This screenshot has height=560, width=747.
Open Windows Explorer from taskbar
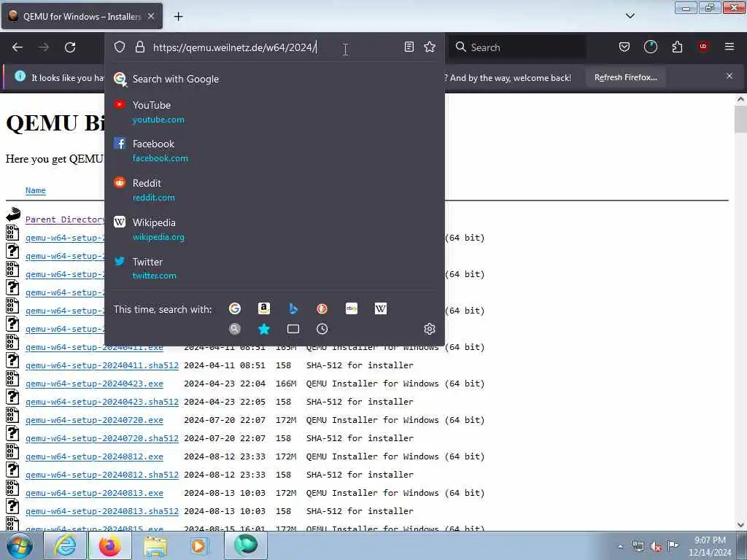point(155,545)
